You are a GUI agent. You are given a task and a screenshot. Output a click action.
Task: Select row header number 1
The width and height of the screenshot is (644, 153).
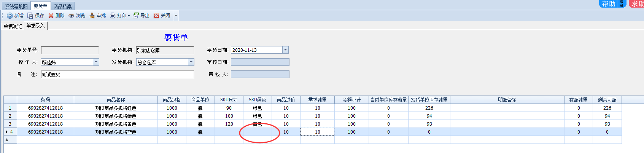point(10,108)
